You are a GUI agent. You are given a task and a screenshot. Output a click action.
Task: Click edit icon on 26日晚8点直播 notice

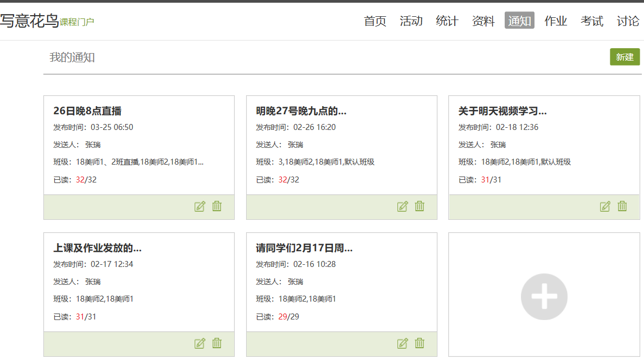click(199, 206)
